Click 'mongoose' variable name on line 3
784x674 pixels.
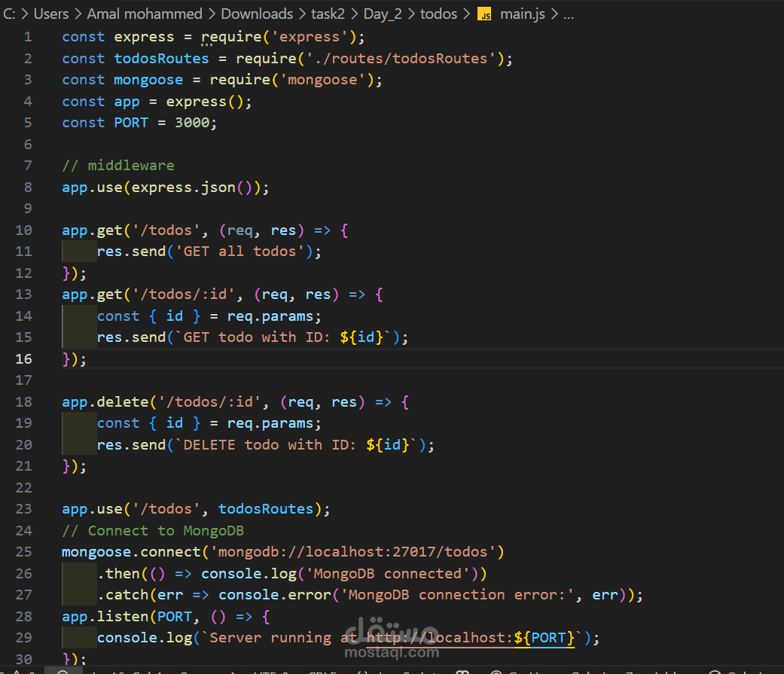click(x=148, y=80)
